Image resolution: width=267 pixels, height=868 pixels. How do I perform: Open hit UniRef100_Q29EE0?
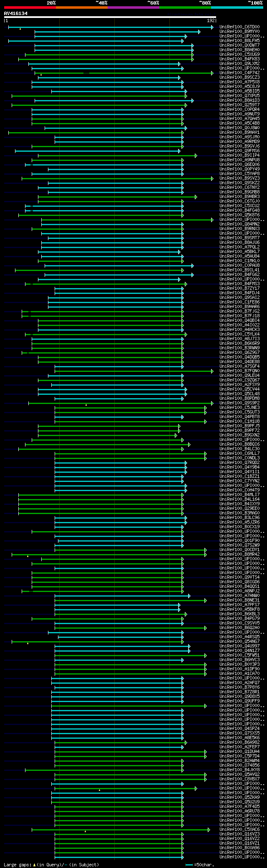[239, 509]
